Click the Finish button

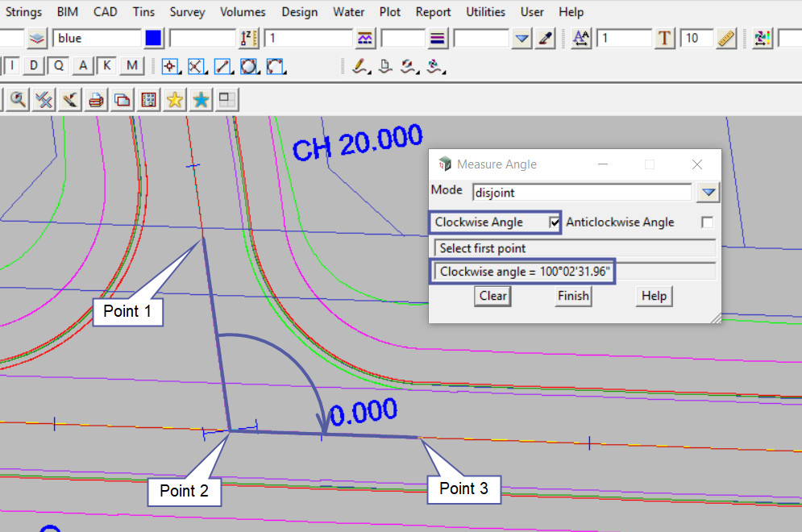point(573,296)
